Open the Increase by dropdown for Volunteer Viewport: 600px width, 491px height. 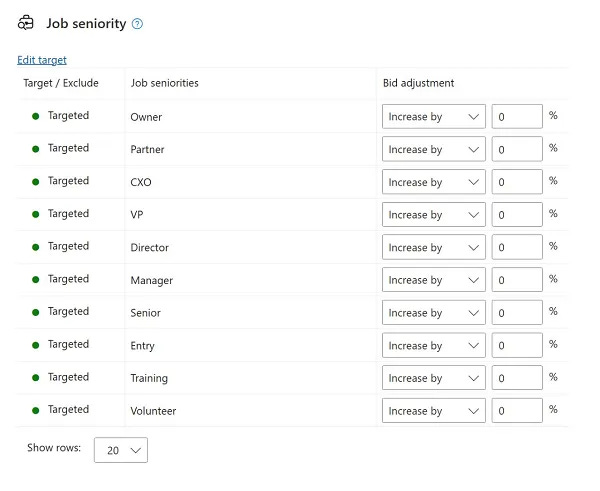434,411
